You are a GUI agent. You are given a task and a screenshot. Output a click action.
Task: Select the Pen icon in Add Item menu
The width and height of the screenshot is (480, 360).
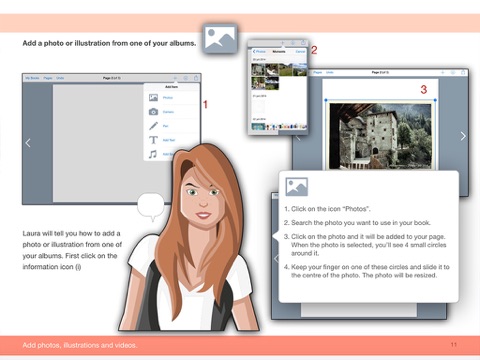pyautogui.click(x=153, y=126)
